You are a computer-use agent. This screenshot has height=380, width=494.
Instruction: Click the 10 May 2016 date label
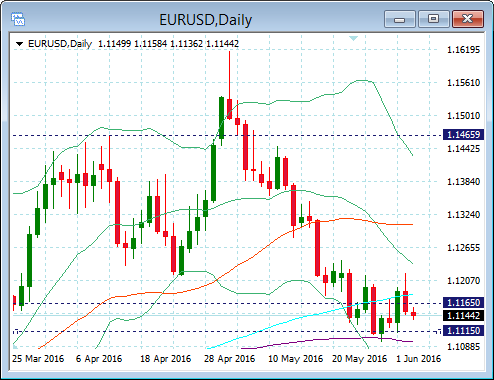pyautogui.click(x=295, y=359)
